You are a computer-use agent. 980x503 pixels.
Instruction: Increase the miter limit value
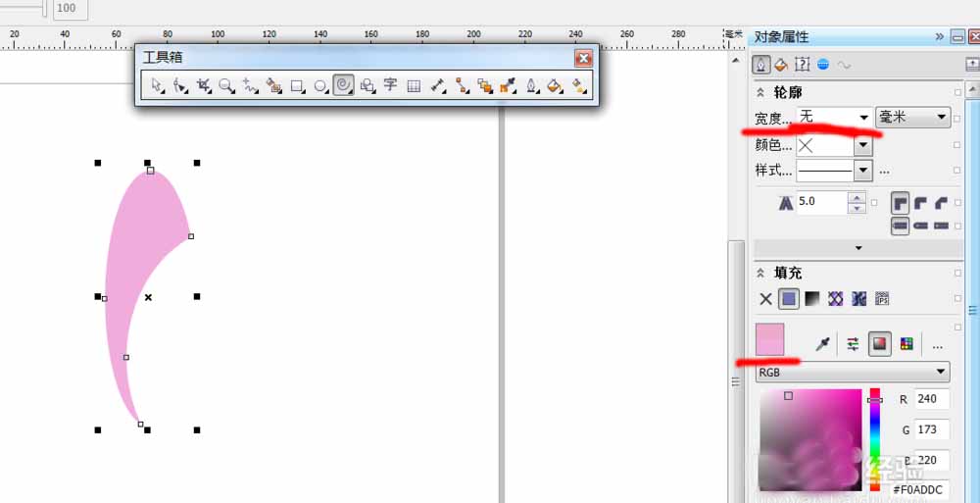point(857,197)
